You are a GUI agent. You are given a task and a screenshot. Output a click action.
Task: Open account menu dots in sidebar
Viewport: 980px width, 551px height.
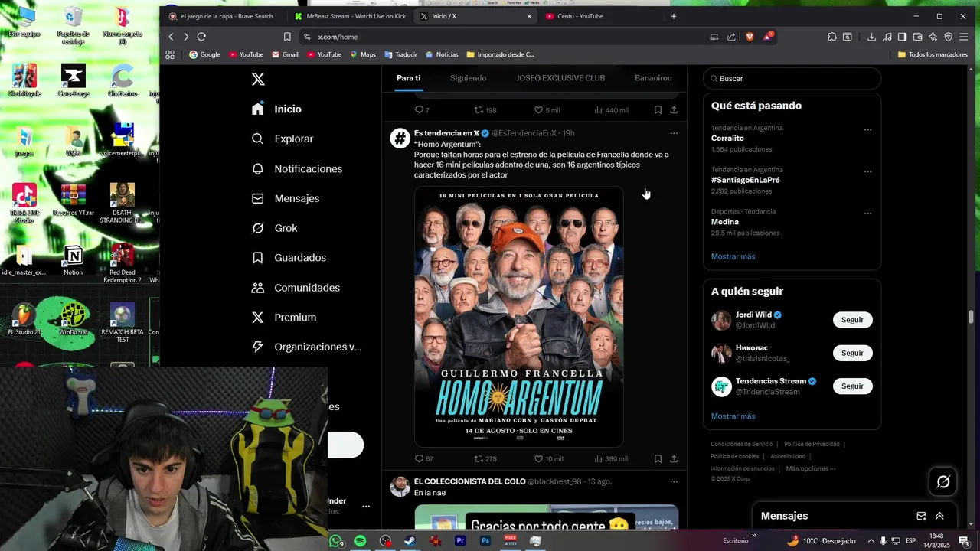click(x=366, y=506)
